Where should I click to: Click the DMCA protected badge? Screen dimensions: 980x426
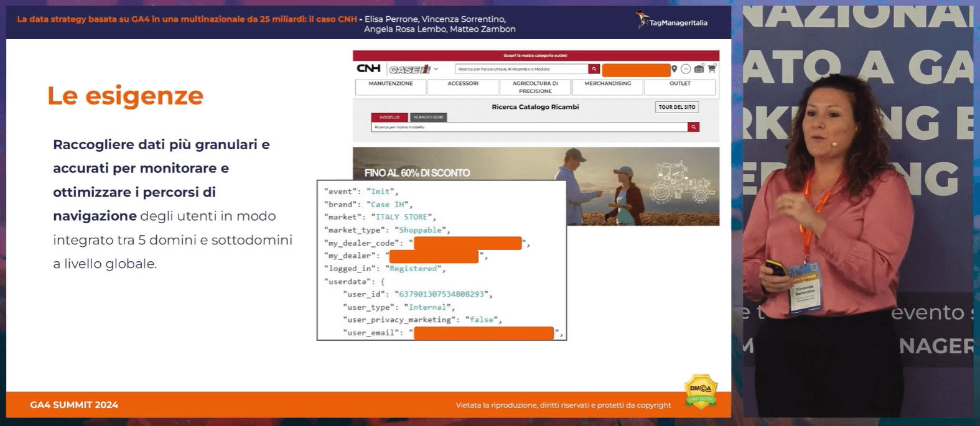pyautogui.click(x=701, y=392)
